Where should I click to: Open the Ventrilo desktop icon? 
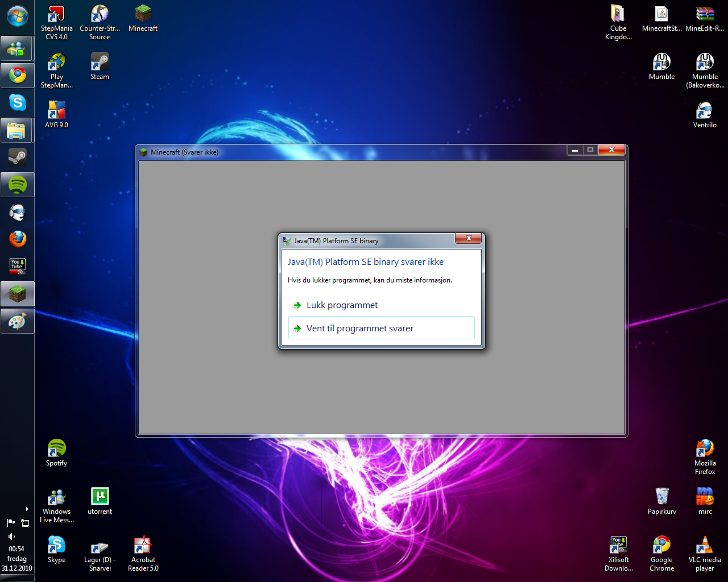[705, 115]
